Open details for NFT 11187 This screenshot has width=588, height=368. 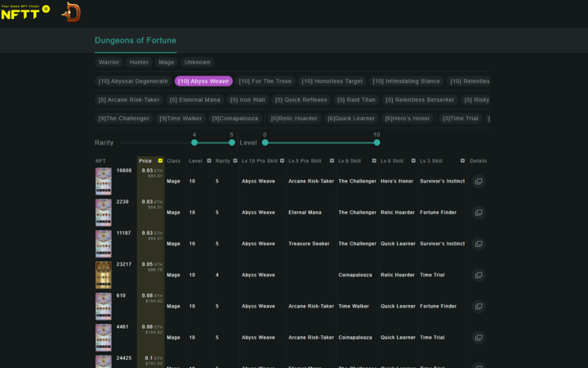click(479, 244)
